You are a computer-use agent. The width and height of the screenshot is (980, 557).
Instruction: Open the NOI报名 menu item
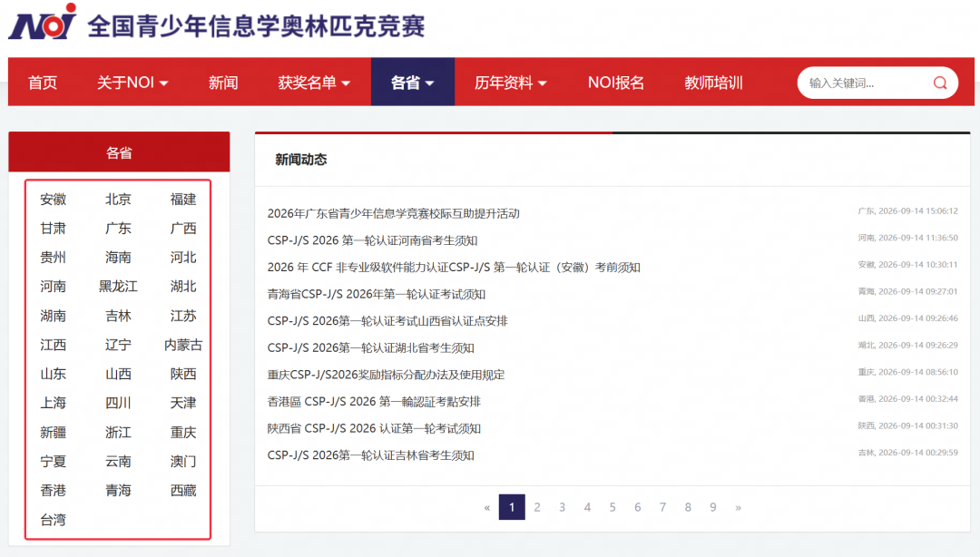click(615, 83)
